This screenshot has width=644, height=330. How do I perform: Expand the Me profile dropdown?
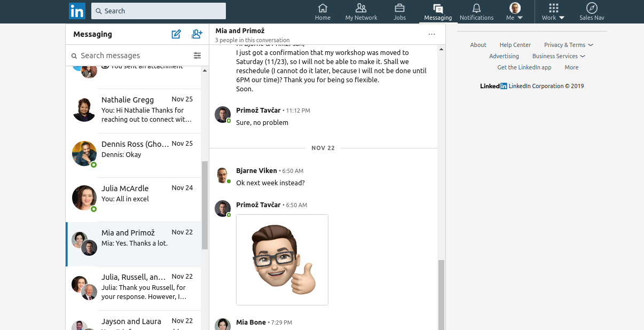click(x=514, y=12)
